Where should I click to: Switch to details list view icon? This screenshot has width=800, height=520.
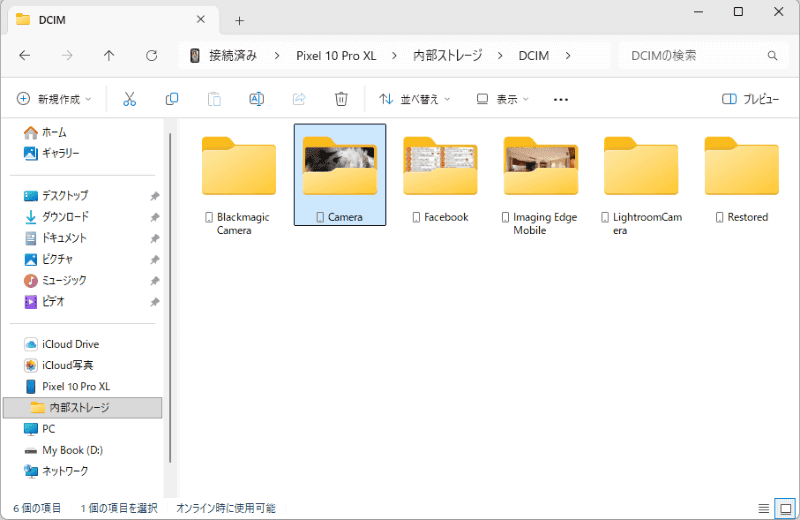click(763, 508)
